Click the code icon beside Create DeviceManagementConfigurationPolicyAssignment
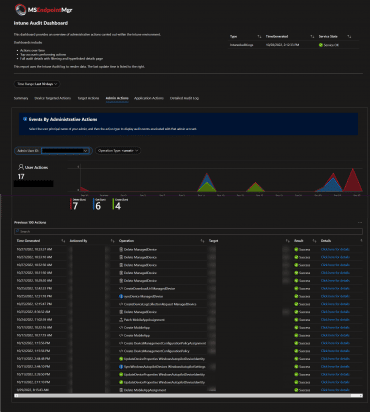 pyautogui.click(x=121, y=343)
